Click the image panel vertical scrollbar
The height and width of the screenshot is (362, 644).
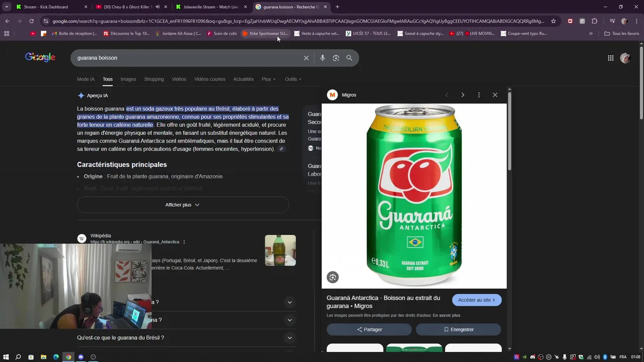510,131
